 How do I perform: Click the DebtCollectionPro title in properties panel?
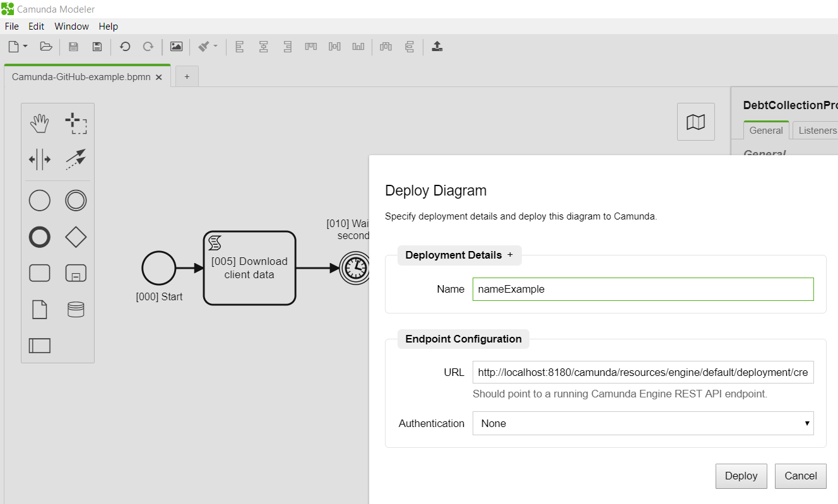coord(790,105)
